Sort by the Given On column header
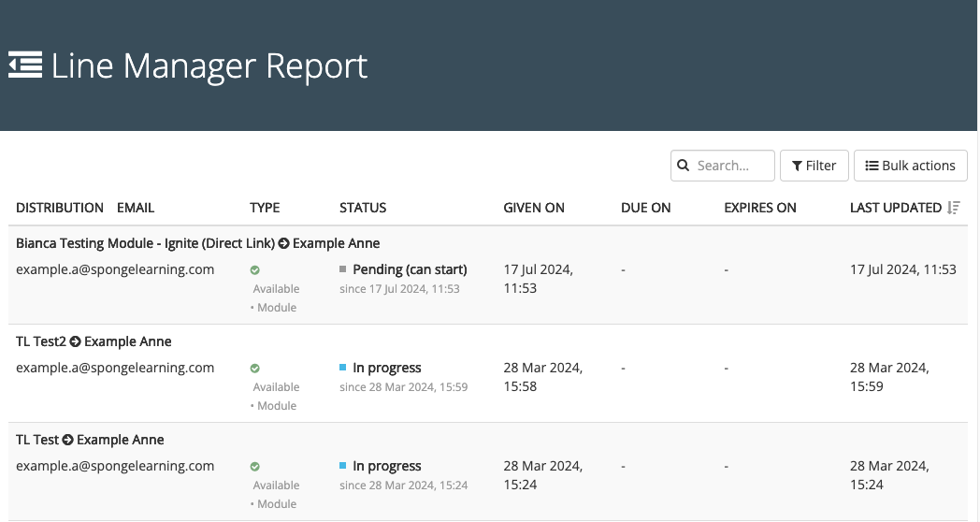 (534, 208)
